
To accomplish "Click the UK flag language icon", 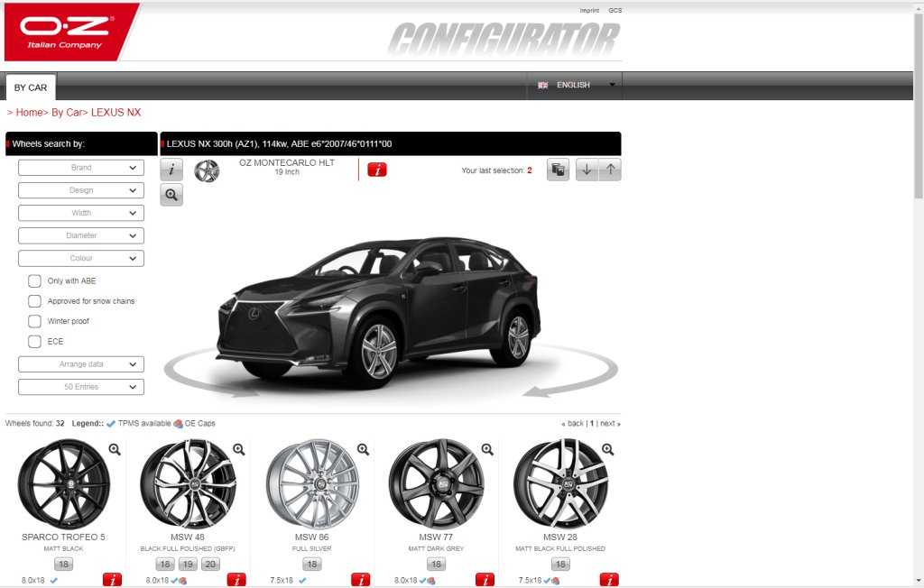I will [x=542, y=86].
